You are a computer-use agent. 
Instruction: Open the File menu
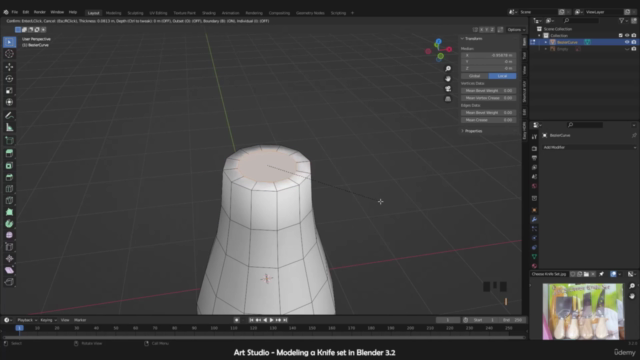15,12
